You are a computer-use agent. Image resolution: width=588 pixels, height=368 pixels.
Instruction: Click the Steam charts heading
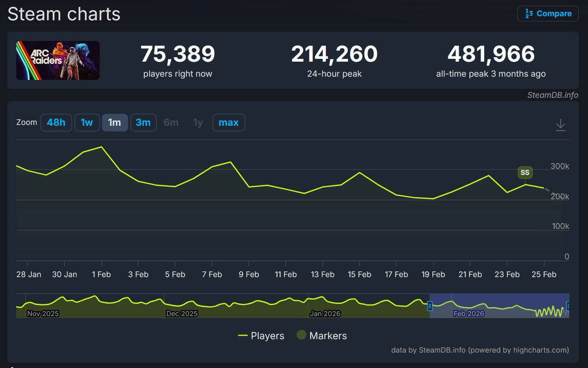[64, 14]
